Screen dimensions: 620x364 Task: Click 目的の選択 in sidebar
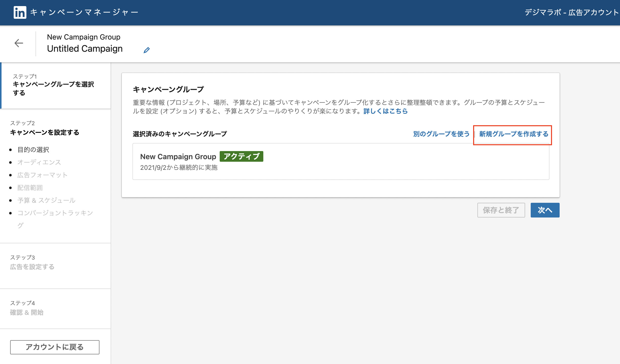tap(33, 150)
